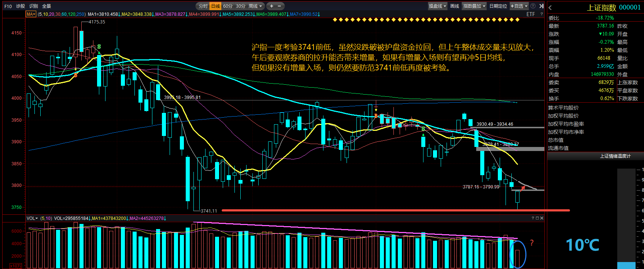Switch to the 30分 period
The height and width of the screenshot is (269, 644).
(241, 6)
